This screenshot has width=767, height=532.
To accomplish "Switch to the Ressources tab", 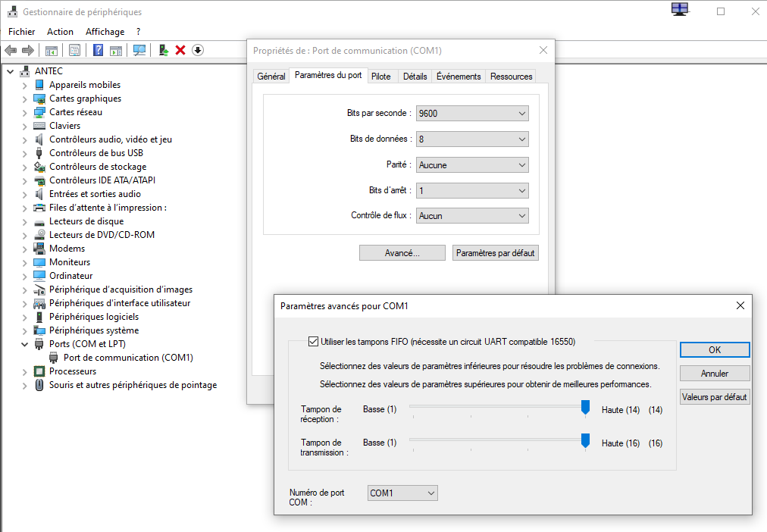I will (511, 77).
